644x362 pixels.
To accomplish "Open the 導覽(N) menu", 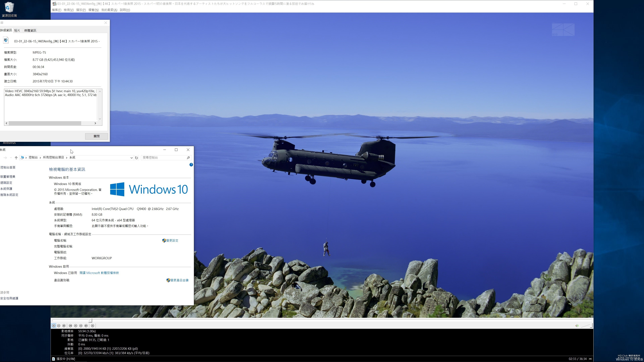I will coord(94,10).
